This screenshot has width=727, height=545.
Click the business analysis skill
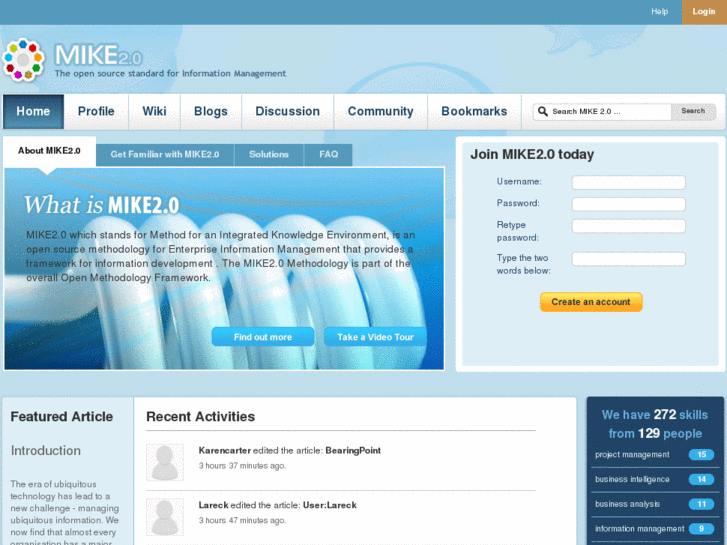(627, 504)
